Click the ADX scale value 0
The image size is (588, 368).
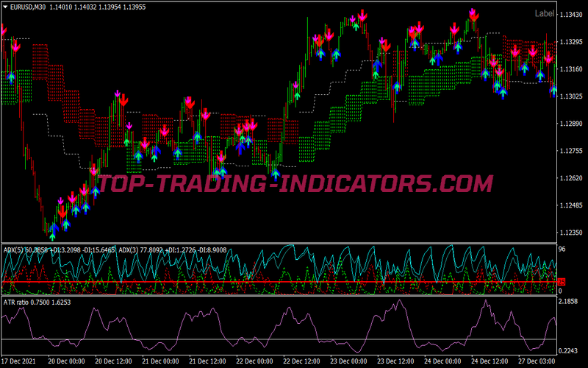click(x=560, y=291)
